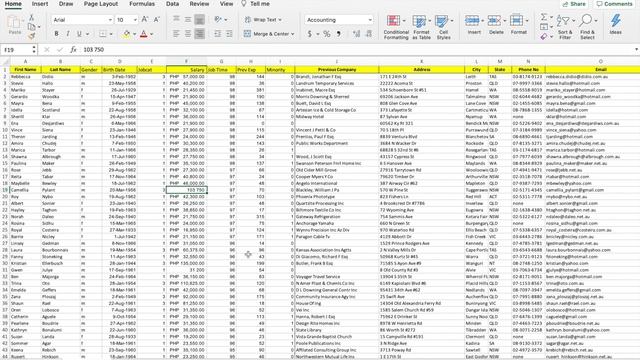This screenshot has height=360, width=640.
Task: Switch to the Insert tab
Action: click(40, 4)
